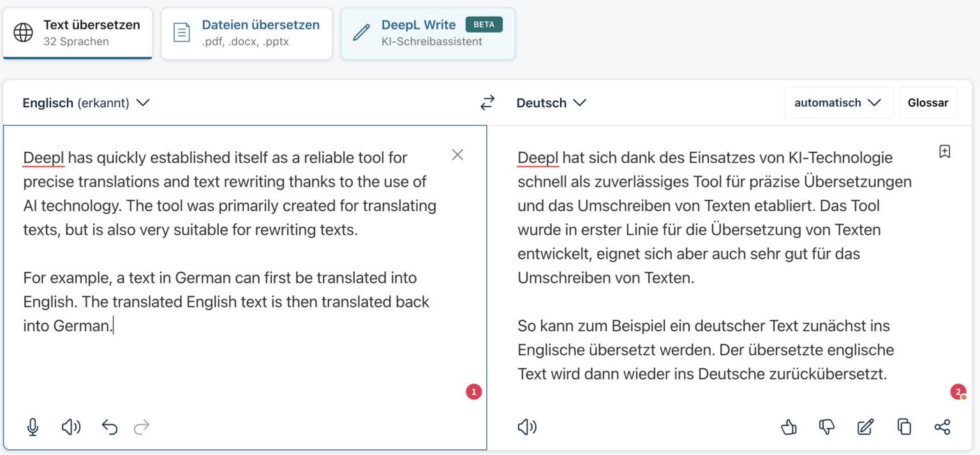
Task: Expand the automatisch formality dropdown
Action: 838,103
